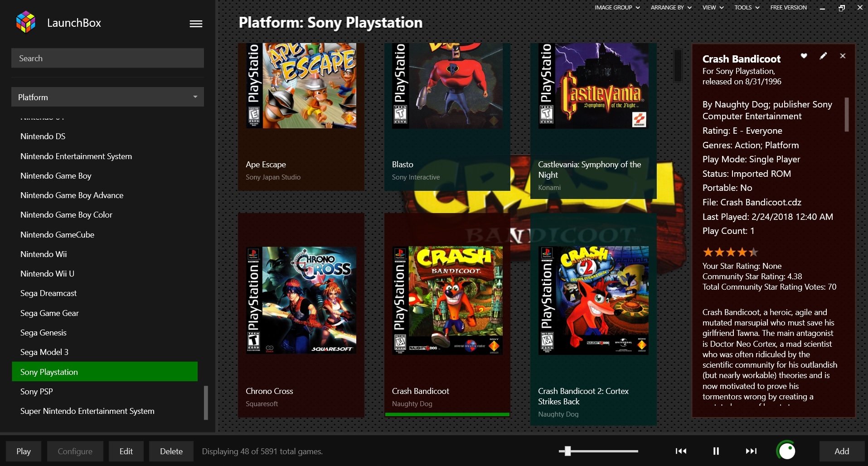Select Sega Dreamcast platform
The image size is (868, 466).
105,293
